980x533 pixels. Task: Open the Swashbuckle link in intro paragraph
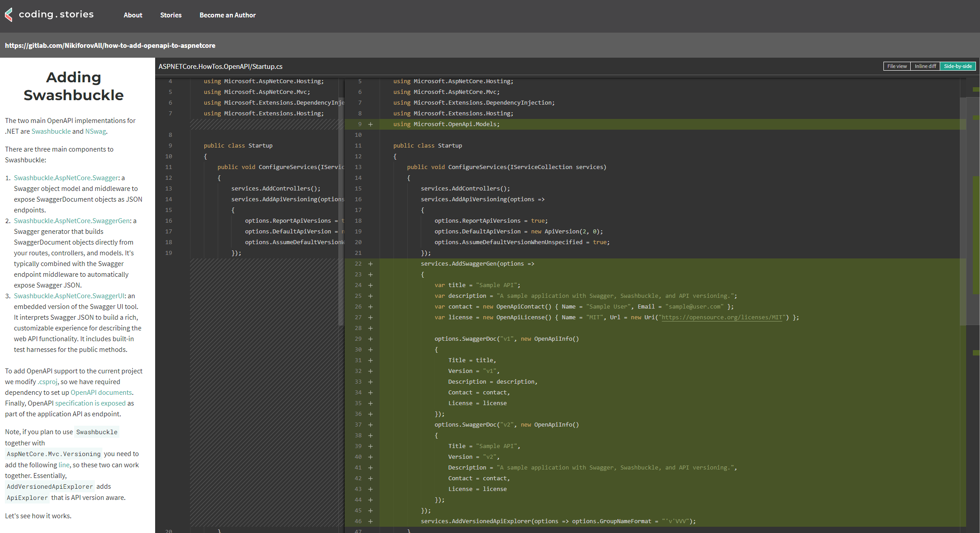51,131
